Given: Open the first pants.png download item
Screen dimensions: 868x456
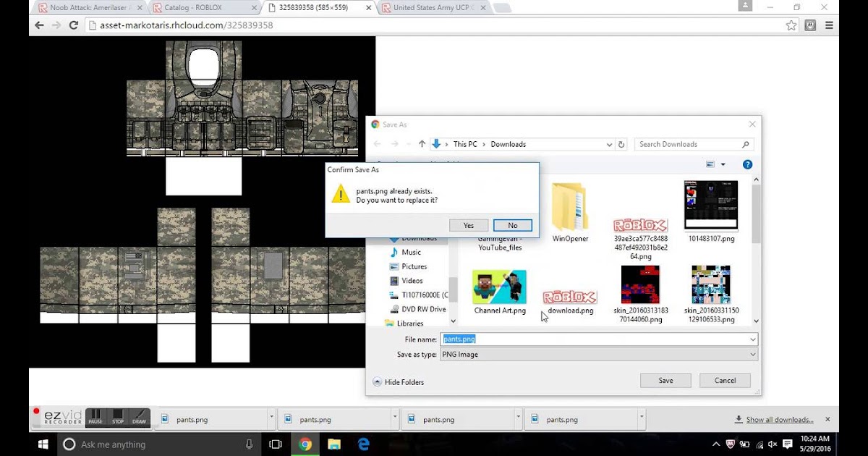Looking at the screenshot, I should (210, 419).
